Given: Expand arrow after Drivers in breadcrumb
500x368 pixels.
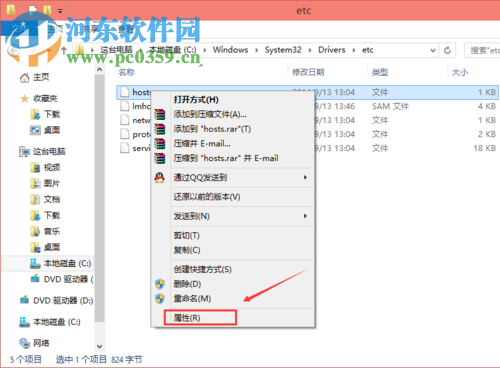Looking at the screenshot, I should (354, 50).
